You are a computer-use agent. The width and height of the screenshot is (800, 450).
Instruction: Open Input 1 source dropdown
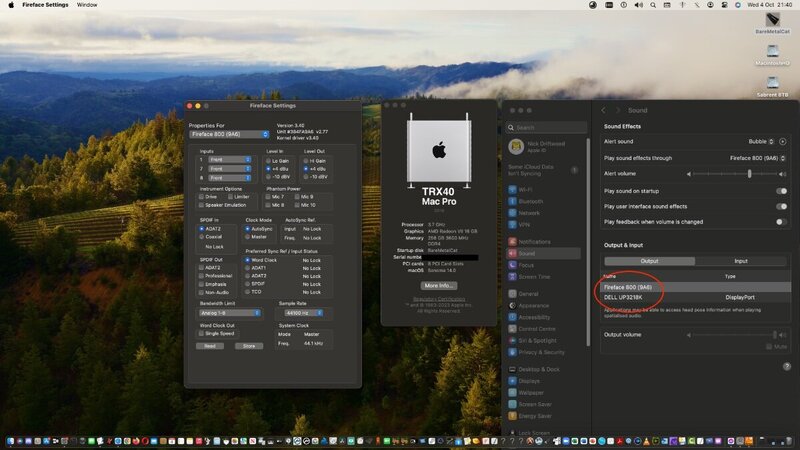coord(230,160)
